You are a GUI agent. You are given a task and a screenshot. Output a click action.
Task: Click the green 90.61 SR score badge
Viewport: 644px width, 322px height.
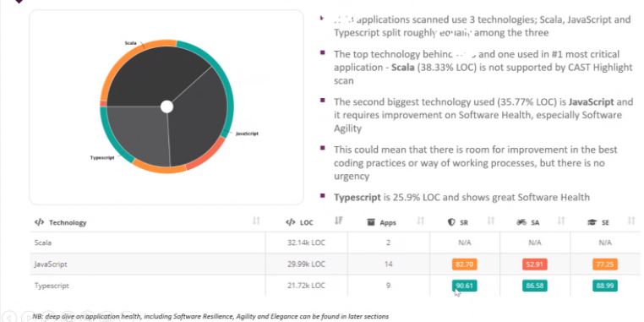(465, 286)
